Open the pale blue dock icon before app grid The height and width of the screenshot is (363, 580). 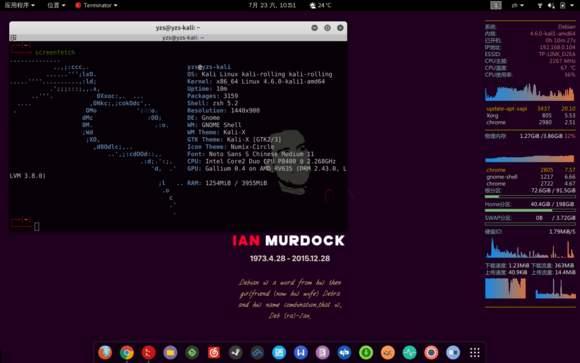tap(453, 353)
